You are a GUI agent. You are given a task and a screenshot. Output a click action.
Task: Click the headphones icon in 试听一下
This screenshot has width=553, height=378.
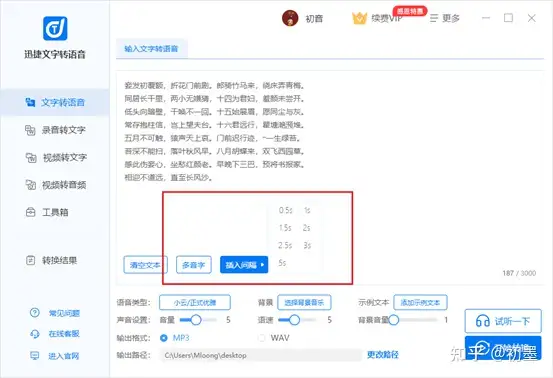click(x=482, y=321)
